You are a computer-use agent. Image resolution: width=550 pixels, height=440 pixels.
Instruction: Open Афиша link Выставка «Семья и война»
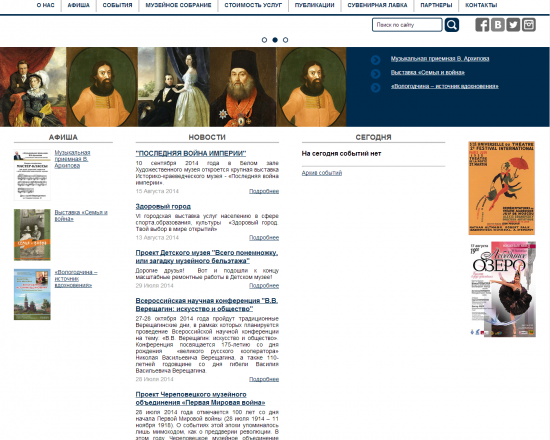81,215
